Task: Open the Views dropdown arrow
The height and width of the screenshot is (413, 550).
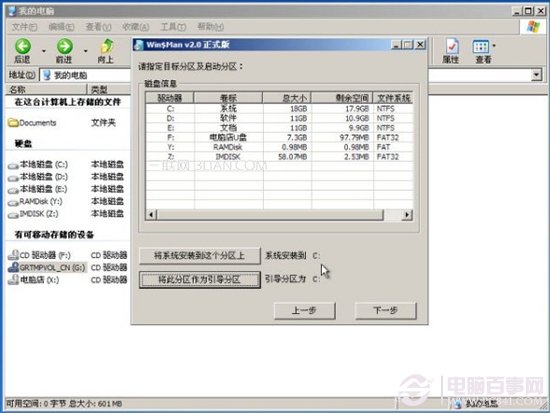Action: pyautogui.click(x=494, y=46)
